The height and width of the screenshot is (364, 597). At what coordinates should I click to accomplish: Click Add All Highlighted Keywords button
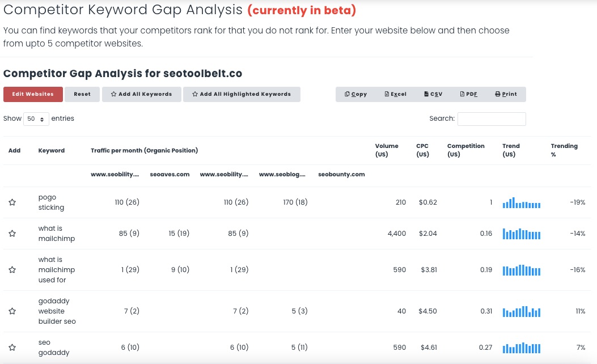pyautogui.click(x=242, y=94)
